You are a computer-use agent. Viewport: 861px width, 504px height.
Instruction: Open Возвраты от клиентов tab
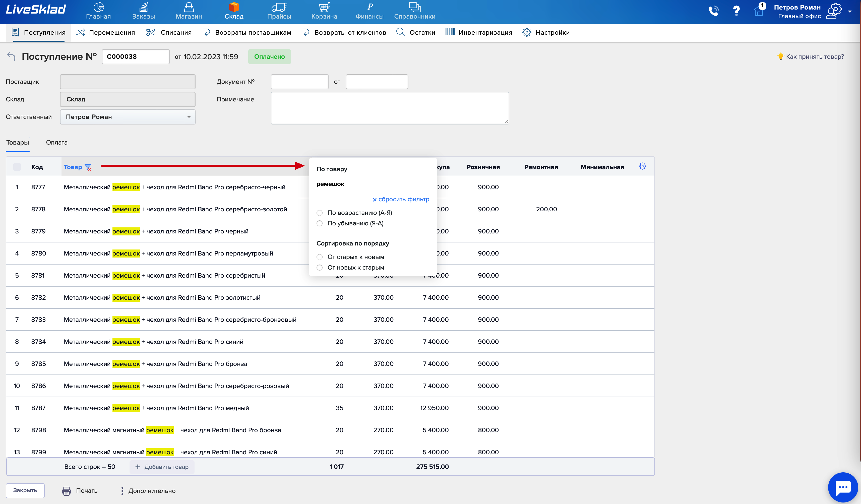point(344,32)
